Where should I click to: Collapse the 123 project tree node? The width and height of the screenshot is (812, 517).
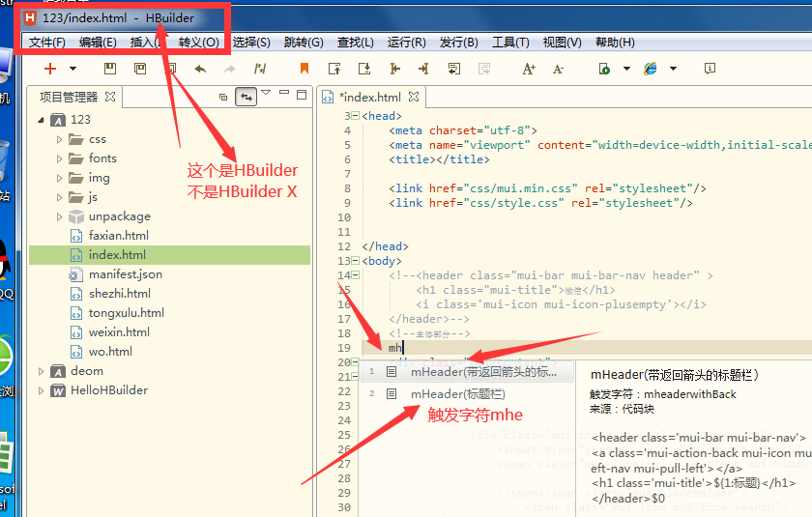[41, 120]
